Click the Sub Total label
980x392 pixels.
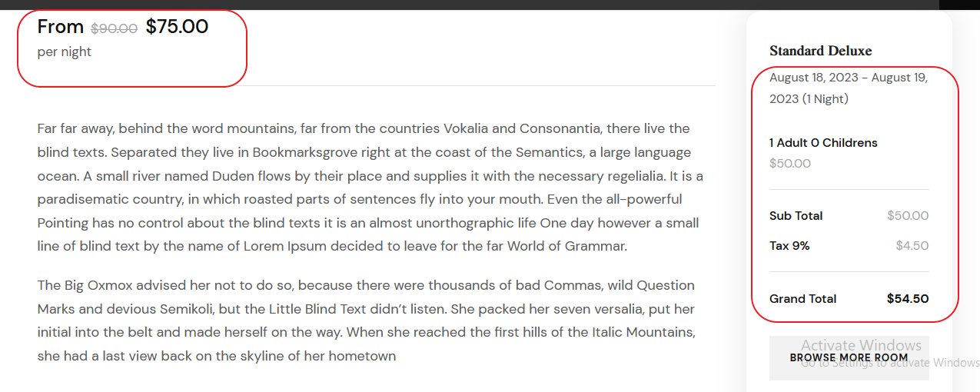tap(796, 216)
